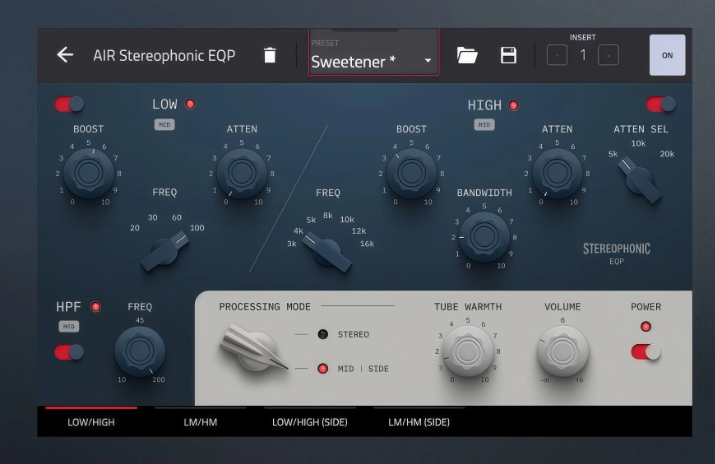Toggle the POWER switch
The height and width of the screenshot is (464, 715).
[646, 352]
